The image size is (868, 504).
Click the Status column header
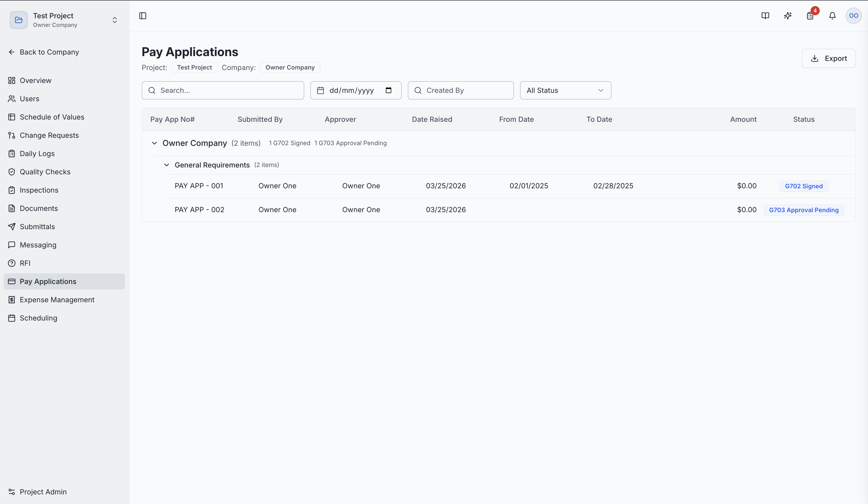tap(803, 119)
